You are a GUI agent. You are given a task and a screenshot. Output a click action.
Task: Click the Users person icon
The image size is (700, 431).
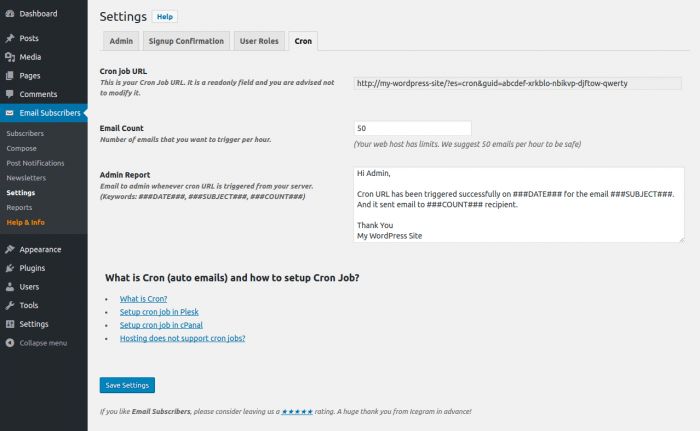tap(10, 287)
